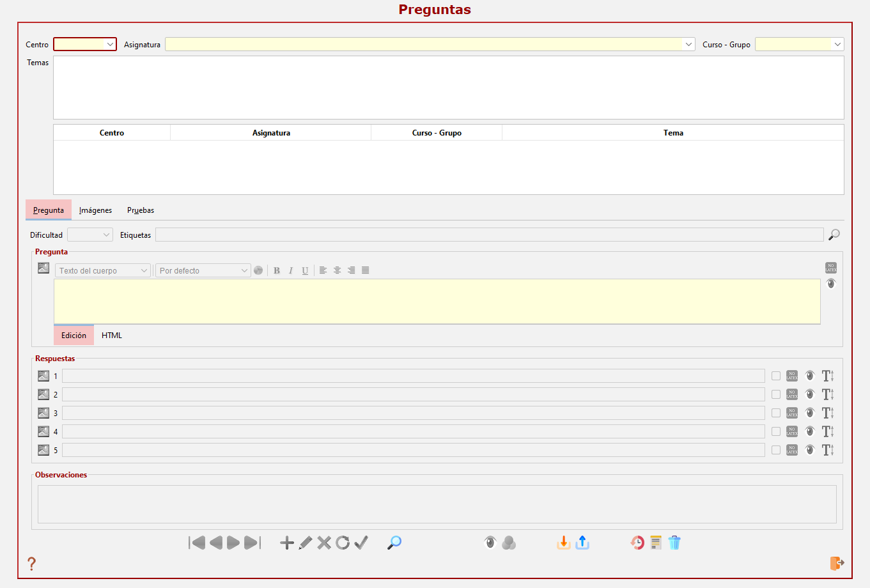Click the three overlapping circles icon
Screen dimensions: 870x588
tap(509, 543)
